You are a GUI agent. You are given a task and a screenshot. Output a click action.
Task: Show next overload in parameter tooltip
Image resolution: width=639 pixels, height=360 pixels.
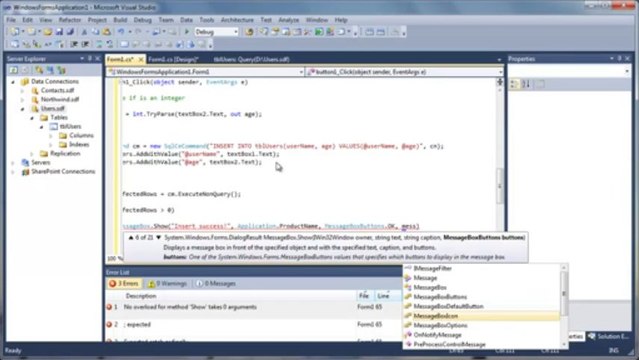[x=159, y=237]
